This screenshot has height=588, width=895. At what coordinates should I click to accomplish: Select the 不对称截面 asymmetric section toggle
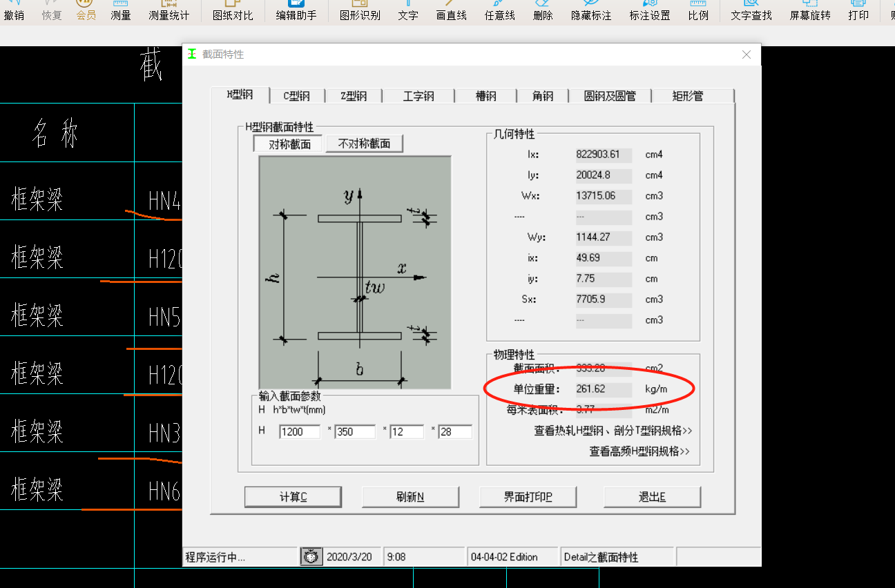pyautogui.click(x=365, y=144)
